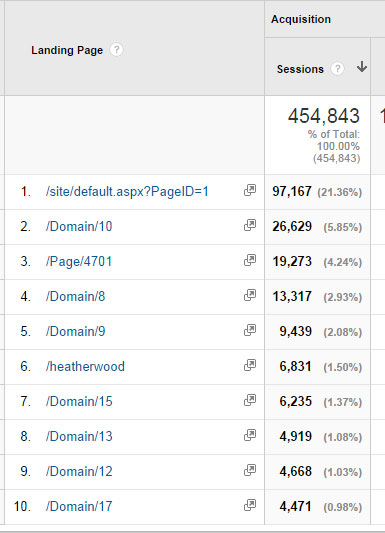
Task: Follow the /Domain/10 link
Action: [79, 226]
